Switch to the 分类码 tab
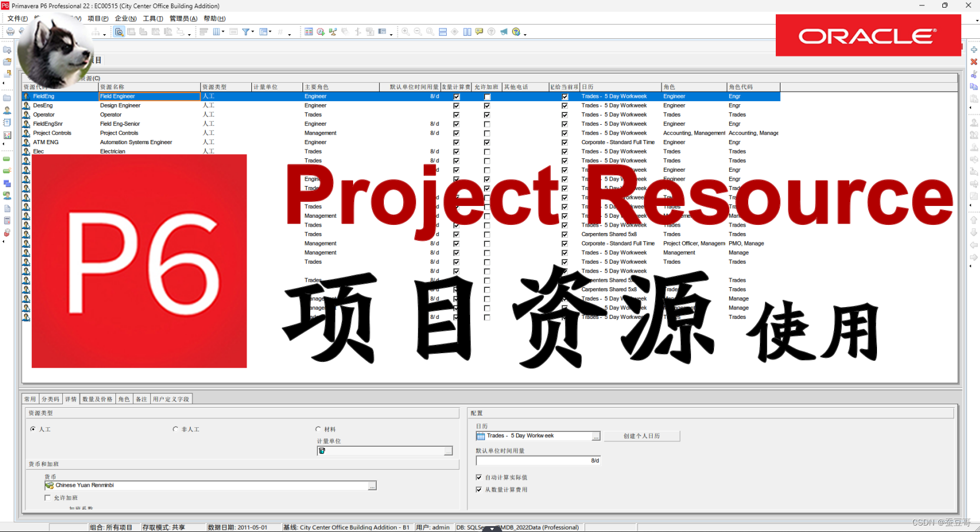Screen dimensions: 980x532 [x=51, y=399]
